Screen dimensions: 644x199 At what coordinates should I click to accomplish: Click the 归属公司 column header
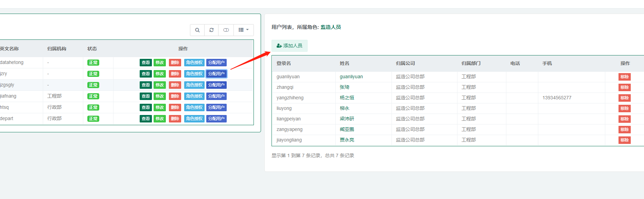(x=405, y=63)
